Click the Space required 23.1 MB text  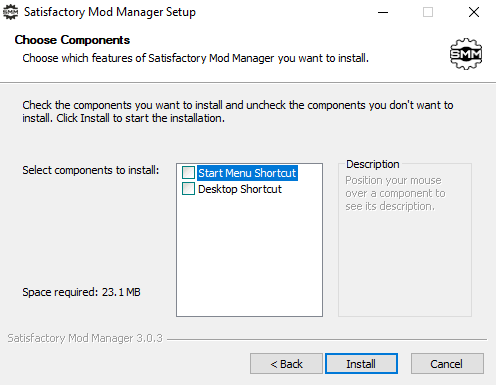tap(81, 292)
